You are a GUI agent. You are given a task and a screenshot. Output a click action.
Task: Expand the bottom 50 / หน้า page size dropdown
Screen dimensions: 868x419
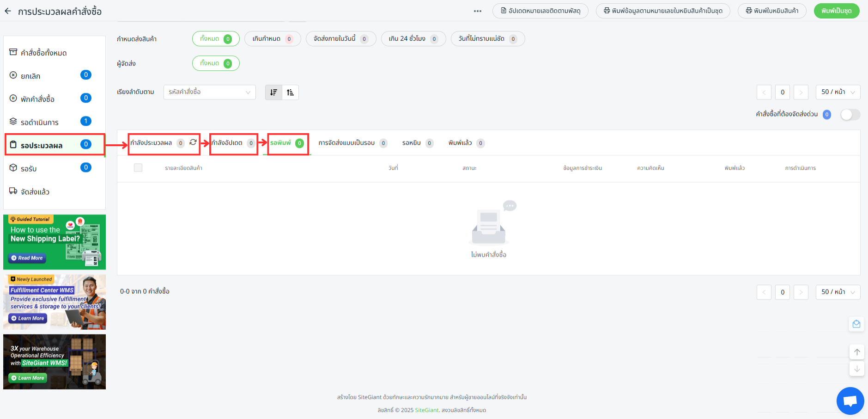pyautogui.click(x=838, y=292)
